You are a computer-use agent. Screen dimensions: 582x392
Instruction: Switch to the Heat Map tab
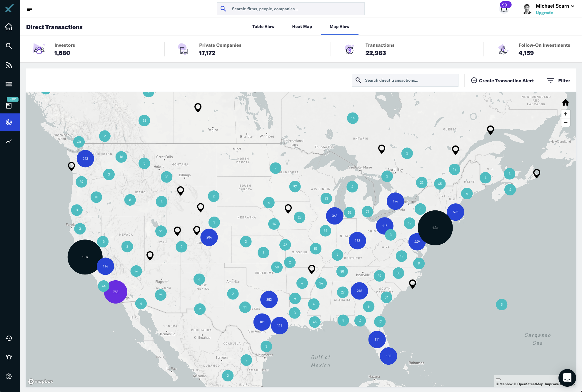coord(302,26)
